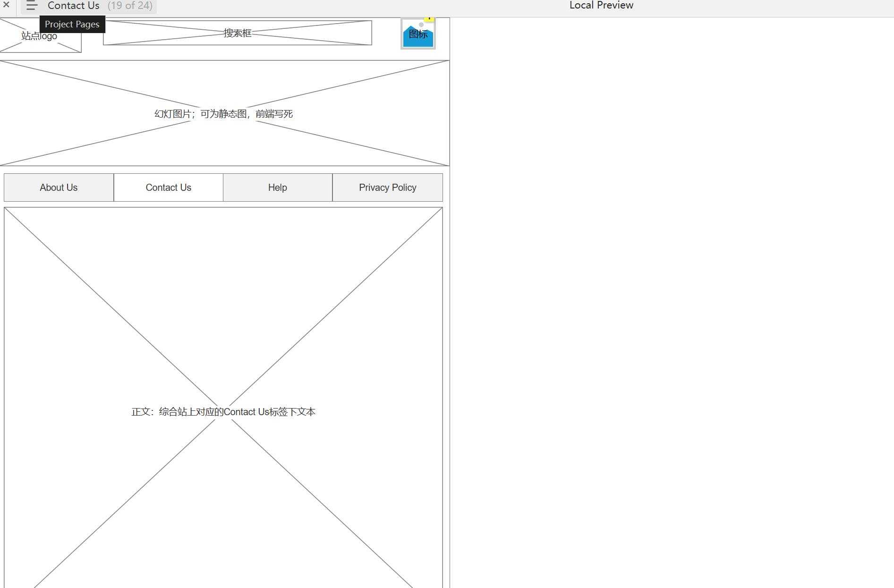This screenshot has height=588, width=894.
Task: Open the Project Pages hamburger menu
Action: (32, 6)
